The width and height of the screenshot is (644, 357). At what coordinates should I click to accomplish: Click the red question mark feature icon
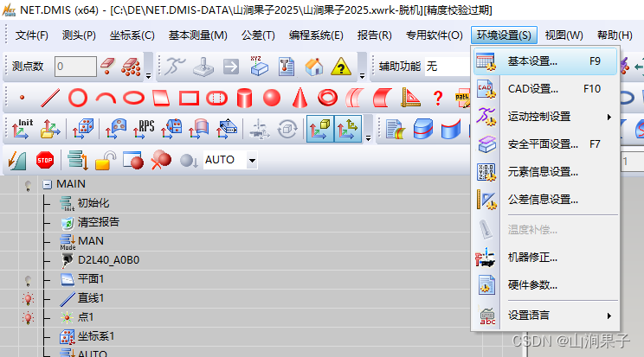(x=438, y=98)
